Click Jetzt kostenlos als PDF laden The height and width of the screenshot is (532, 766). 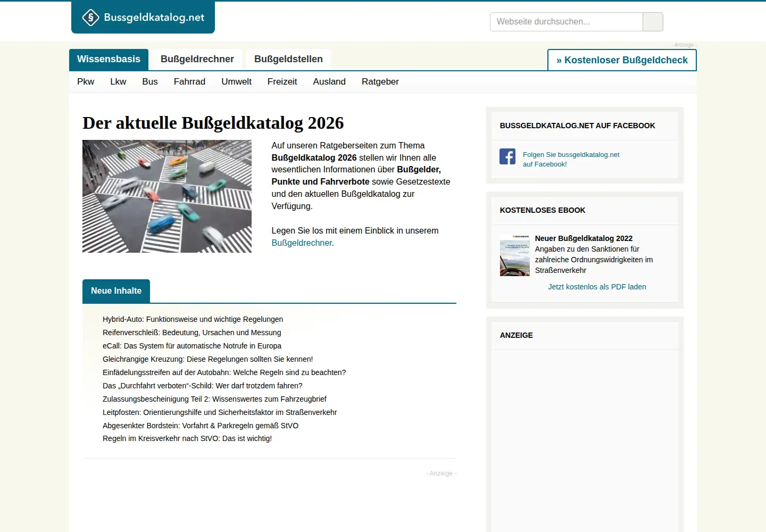(597, 287)
